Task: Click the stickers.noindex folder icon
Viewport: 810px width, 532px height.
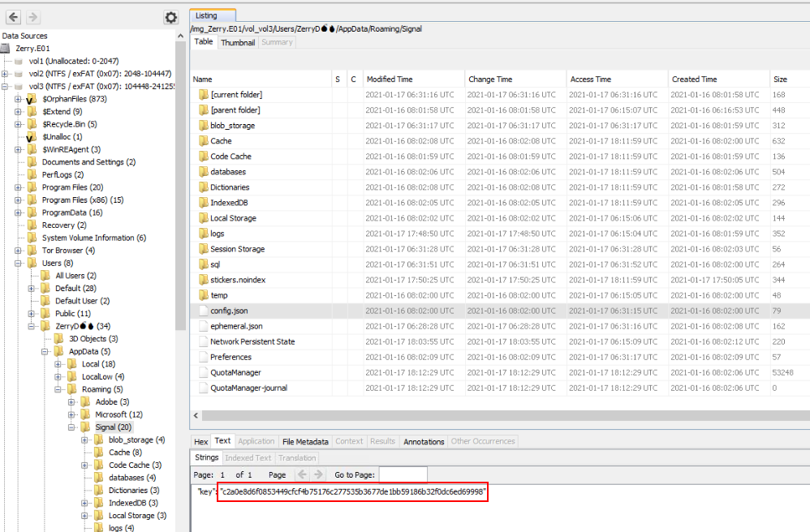Action: point(204,280)
